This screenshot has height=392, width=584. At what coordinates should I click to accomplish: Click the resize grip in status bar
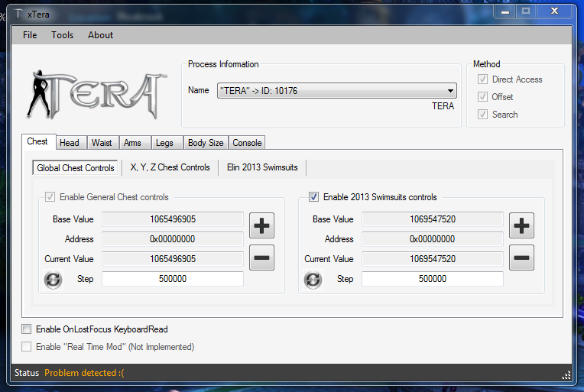click(x=566, y=374)
